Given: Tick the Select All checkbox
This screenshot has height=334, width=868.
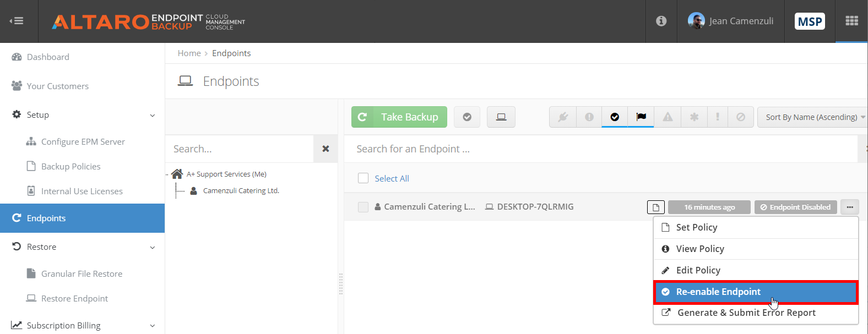Looking at the screenshot, I should tap(363, 178).
